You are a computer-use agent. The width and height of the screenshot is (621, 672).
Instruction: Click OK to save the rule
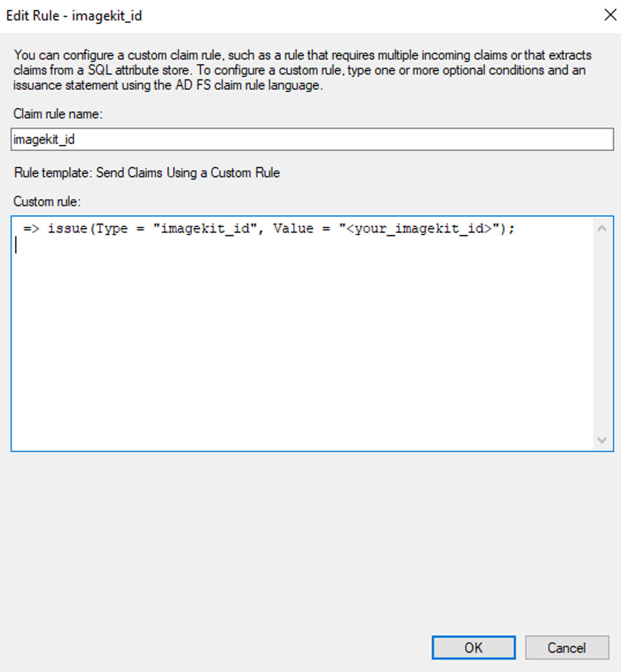[x=474, y=647]
